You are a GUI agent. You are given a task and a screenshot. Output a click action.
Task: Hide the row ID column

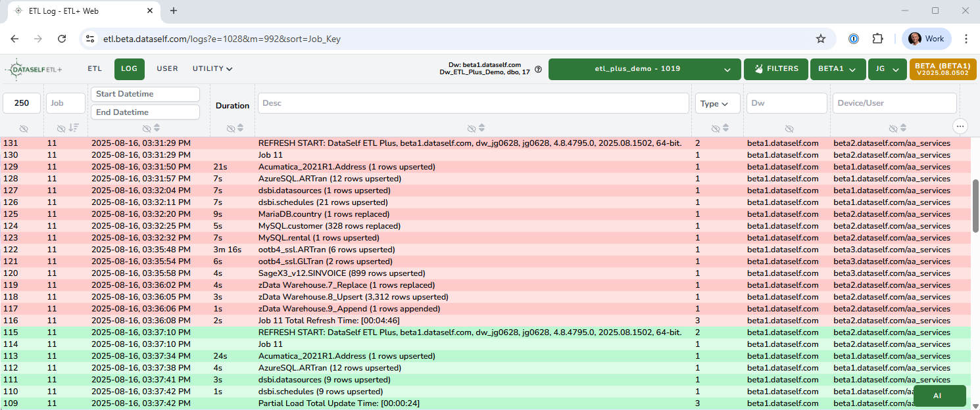(x=23, y=128)
